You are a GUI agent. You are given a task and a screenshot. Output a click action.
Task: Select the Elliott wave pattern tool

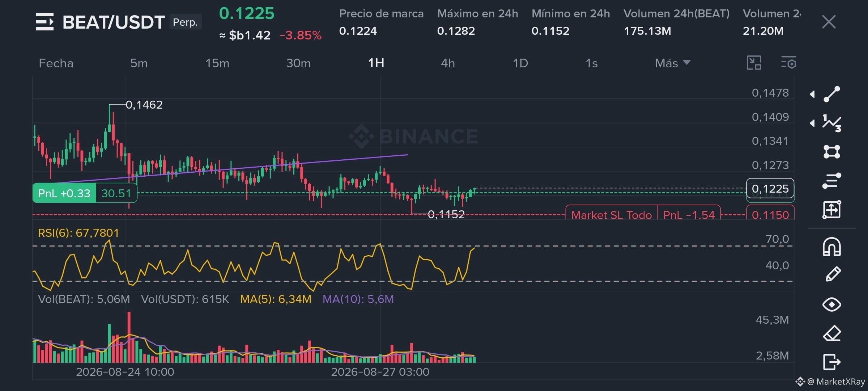[831, 123]
